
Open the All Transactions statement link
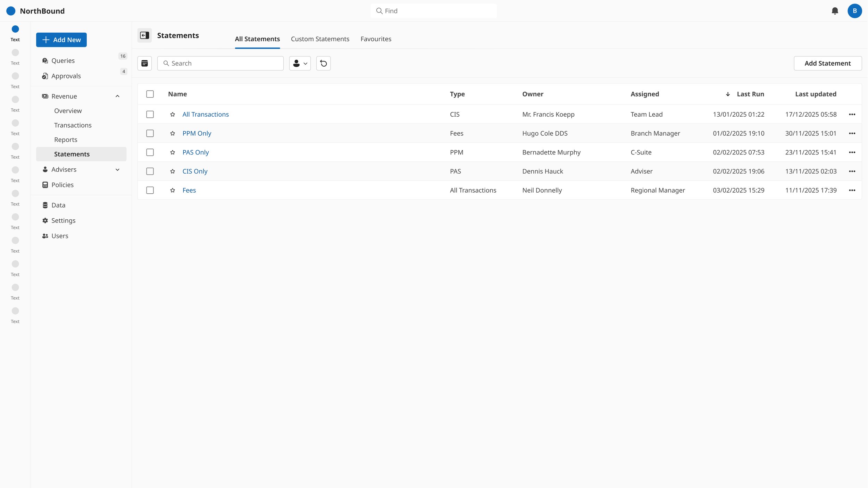[206, 114]
